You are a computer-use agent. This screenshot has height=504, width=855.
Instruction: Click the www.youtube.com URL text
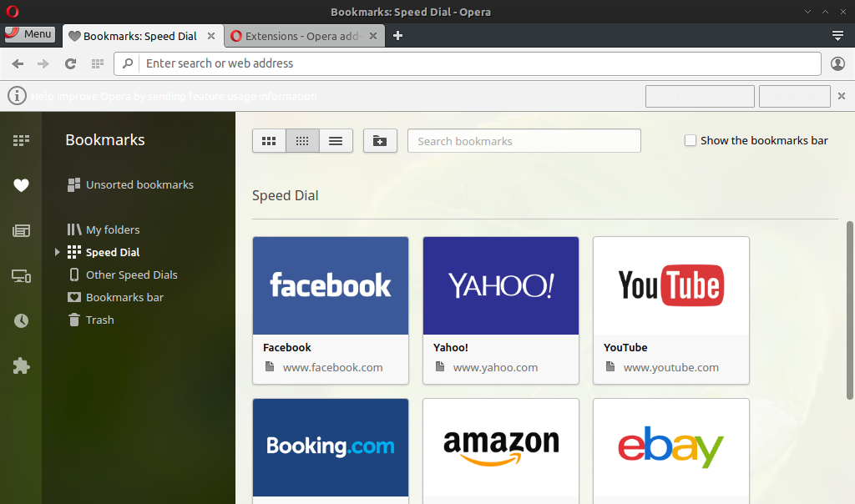pyautogui.click(x=670, y=368)
